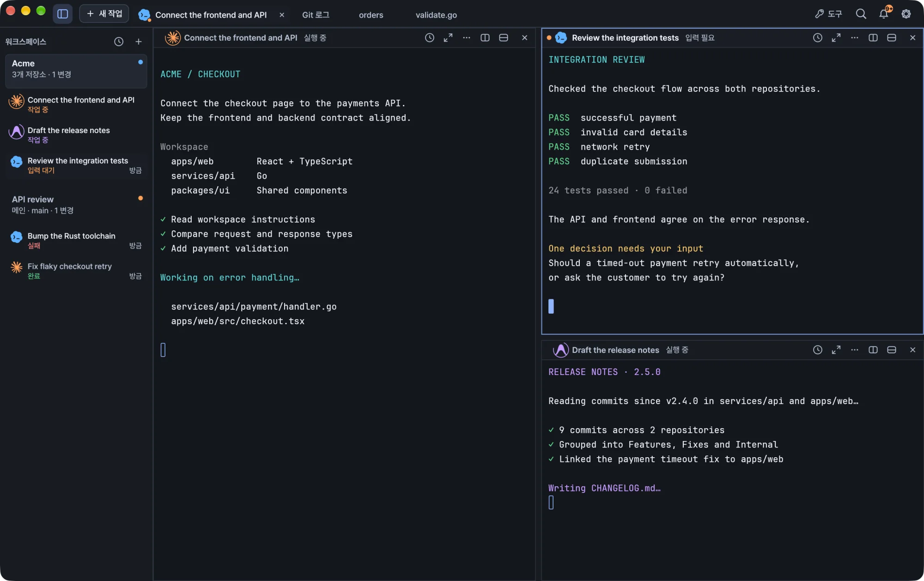Screen dimensions: 924x581
Task: Split Connect the frontend pane vertically
Action: (x=485, y=38)
